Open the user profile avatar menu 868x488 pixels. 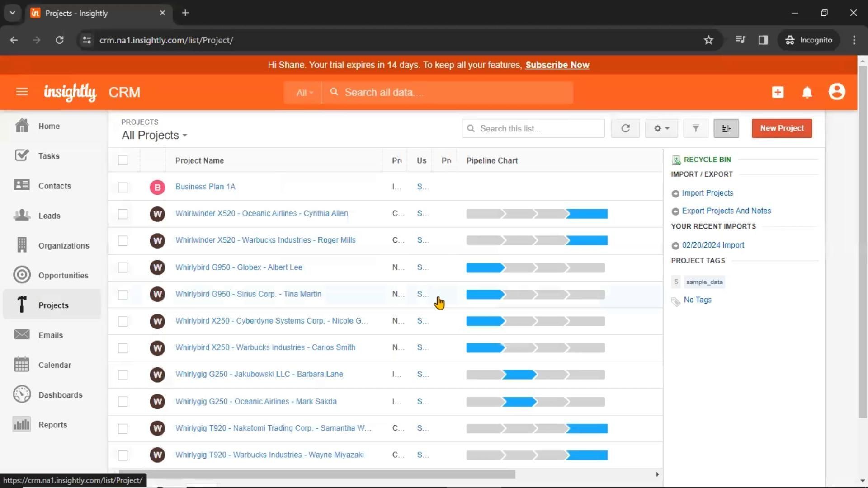(836, 92)
